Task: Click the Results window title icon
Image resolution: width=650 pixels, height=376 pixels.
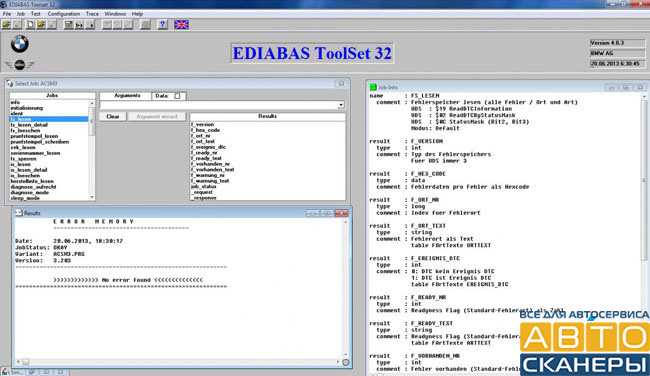Action: coord(19,213)
